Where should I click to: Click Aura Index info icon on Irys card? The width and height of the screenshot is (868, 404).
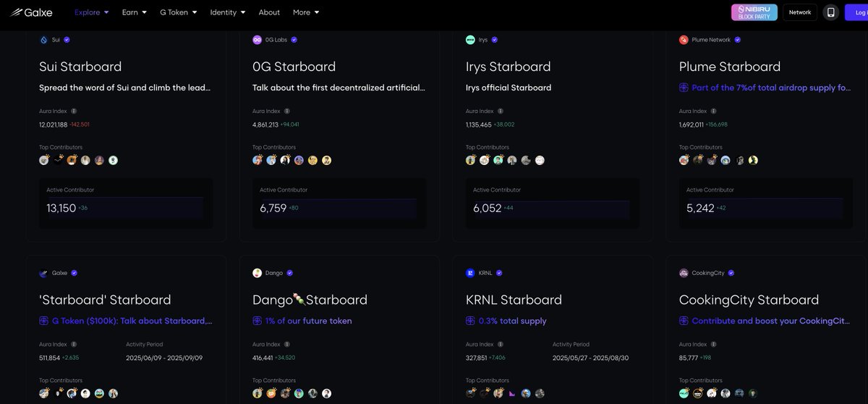click(x=501, y=111)
